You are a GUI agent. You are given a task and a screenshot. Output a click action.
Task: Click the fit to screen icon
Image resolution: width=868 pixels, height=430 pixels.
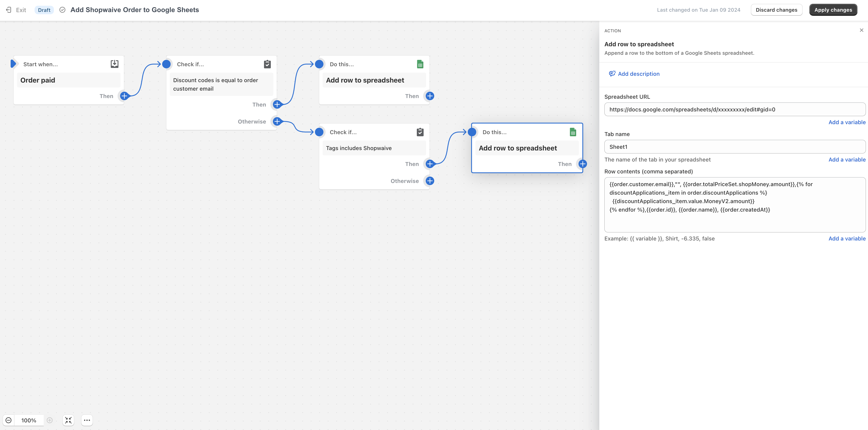[68, 420]
